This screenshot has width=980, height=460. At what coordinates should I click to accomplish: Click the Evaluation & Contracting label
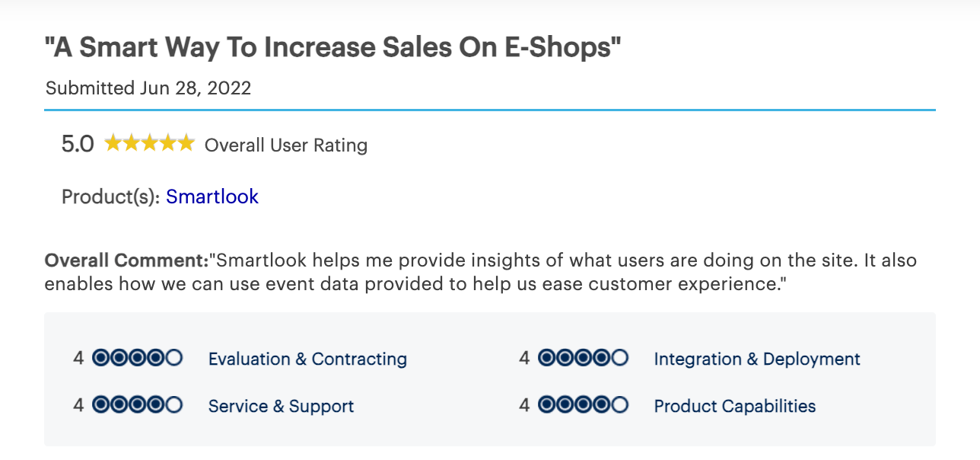click(307, 359)
